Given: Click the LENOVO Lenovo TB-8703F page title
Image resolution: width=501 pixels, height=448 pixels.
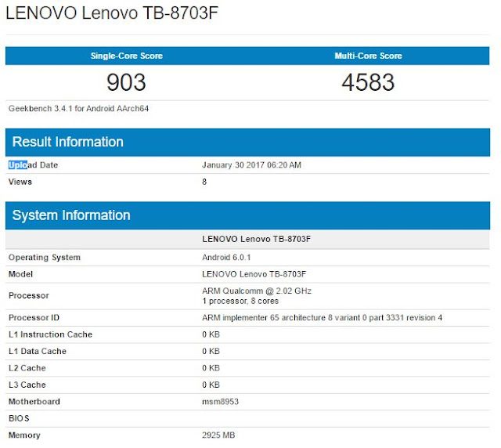Looking at the screenshot, I should pos(113,16).
